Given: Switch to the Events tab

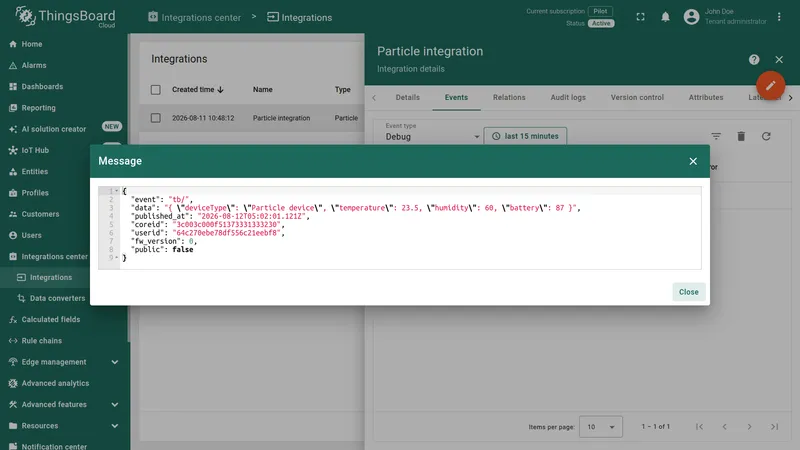Looking at the screenshot, I should pyautogui.click(x=456, y=97).
